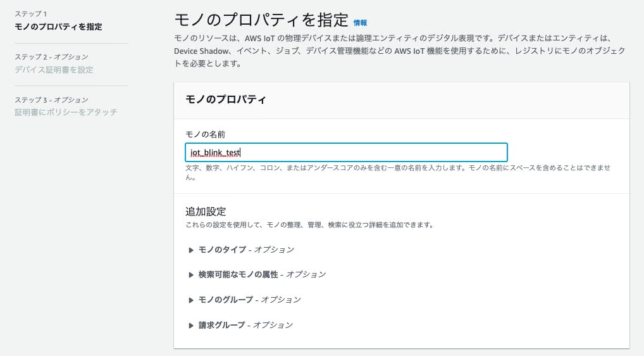The image size is (644, 356).
Task: Click the ステップ 2 - オプション label
Action: 51,57
